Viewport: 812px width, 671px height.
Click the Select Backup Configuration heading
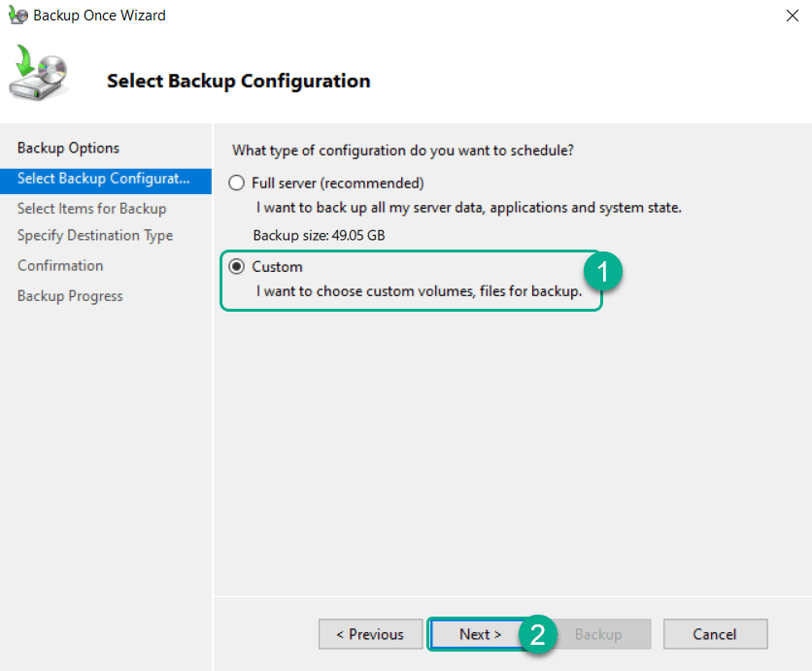tap(239, 82)
